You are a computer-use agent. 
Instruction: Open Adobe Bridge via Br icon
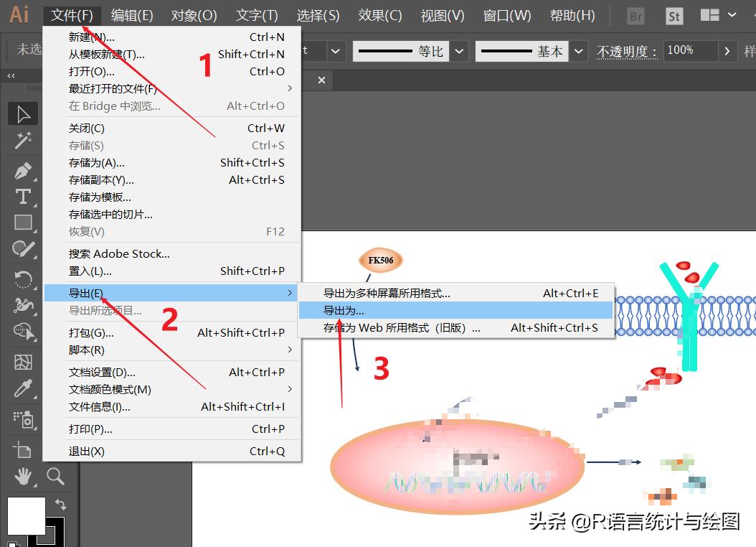click(634, 15)
